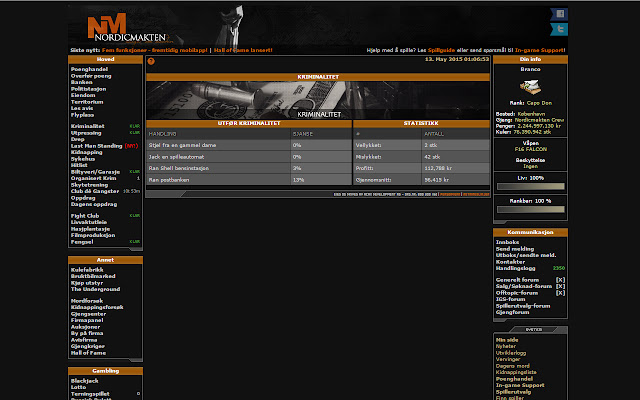Open Innboks in Kommunikasjon panel

(x=507, y=241)
